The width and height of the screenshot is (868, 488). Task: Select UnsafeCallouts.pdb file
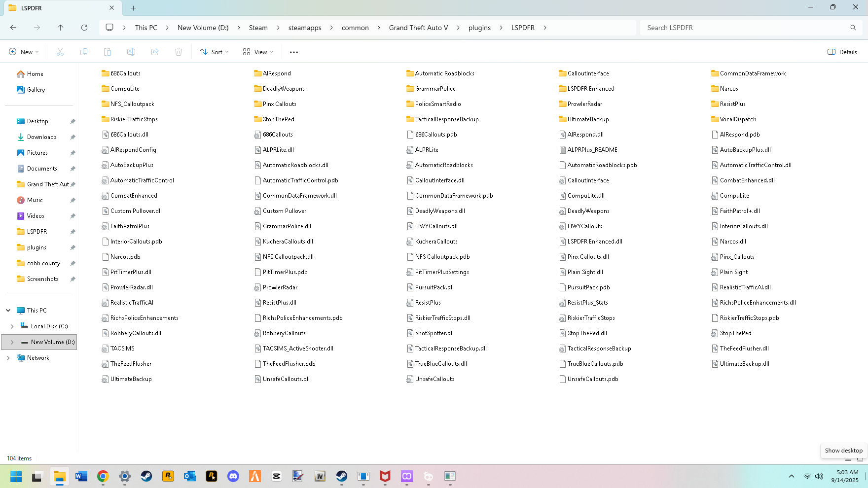588,379
